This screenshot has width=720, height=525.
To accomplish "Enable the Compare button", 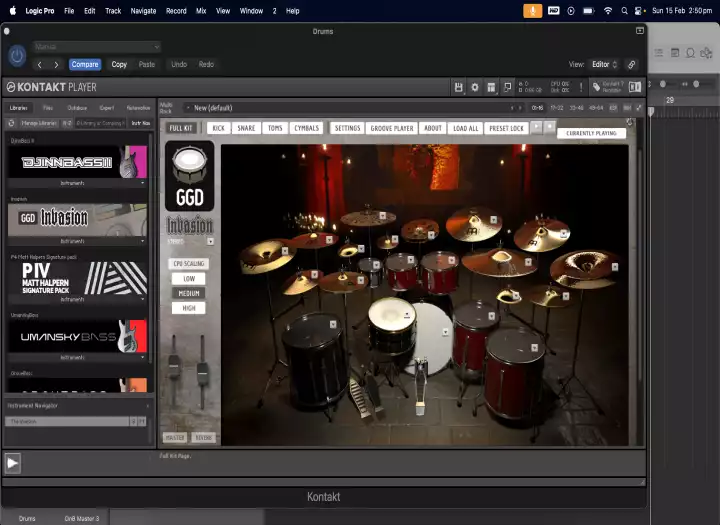I will pos(85,64).
